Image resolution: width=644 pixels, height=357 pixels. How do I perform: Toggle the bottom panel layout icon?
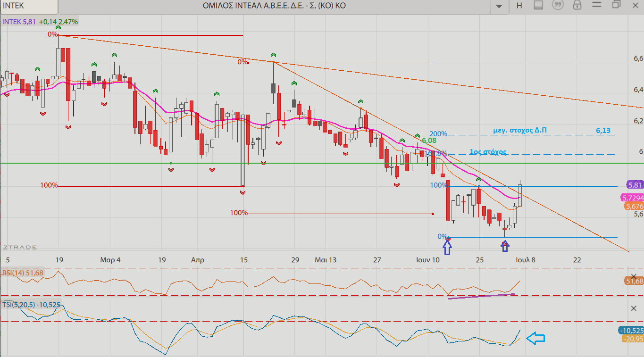coord(539,5)
